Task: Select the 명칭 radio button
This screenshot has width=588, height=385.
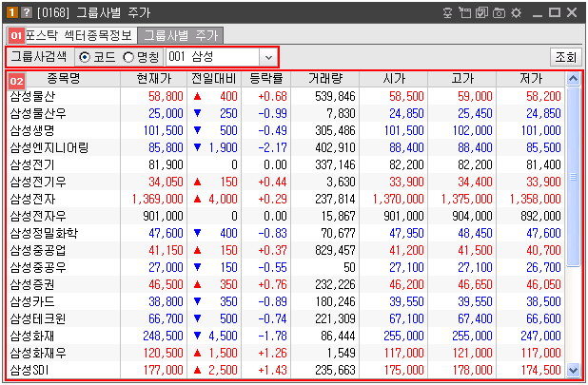Action: click(128, 57)
